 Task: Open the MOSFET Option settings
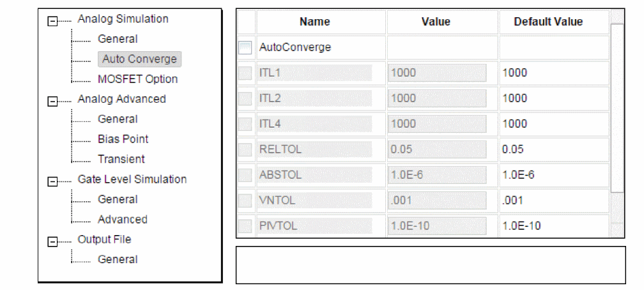point(137,79)
